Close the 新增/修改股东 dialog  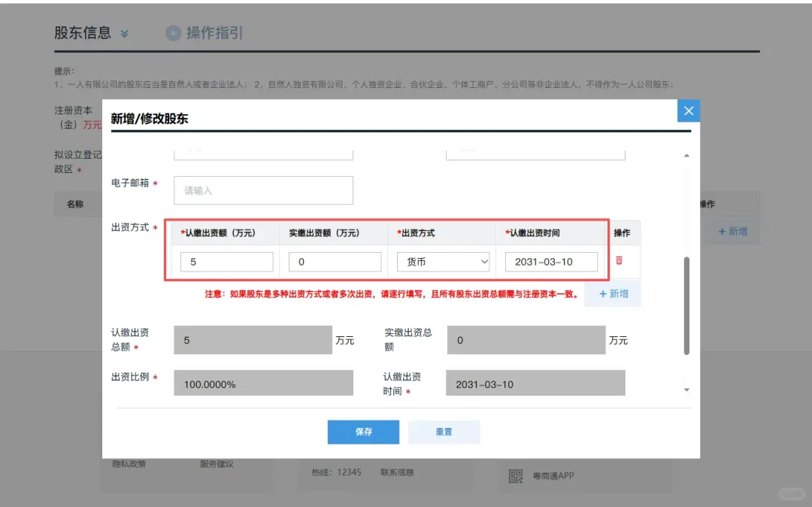688,110
